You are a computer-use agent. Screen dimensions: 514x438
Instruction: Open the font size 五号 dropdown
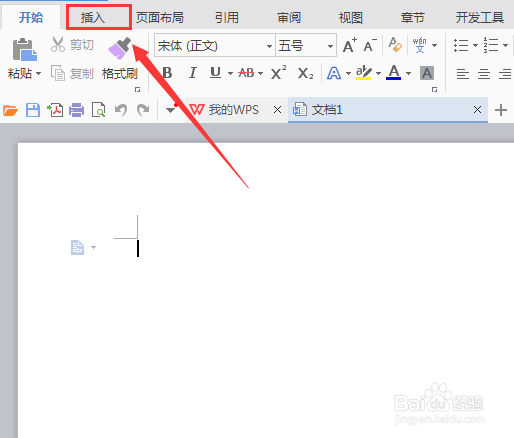click(x=330, y=46)
